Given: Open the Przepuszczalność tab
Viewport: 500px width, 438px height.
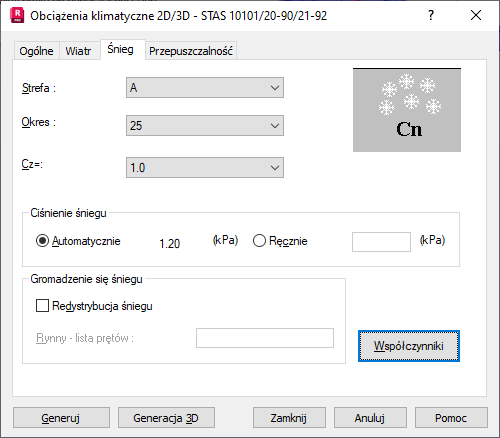Looking at the screenshot, I should tap(191, 51).
